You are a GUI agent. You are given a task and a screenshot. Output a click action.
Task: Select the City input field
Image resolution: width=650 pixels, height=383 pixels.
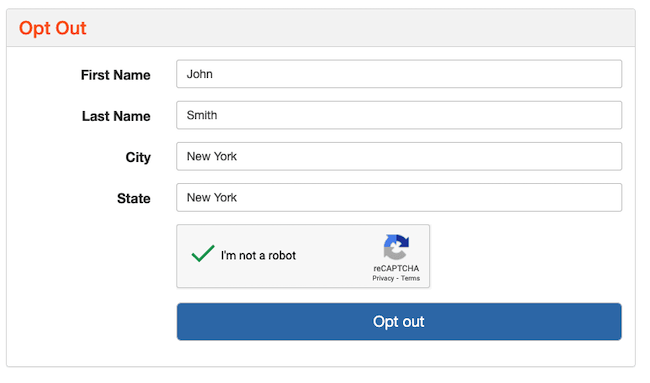(399, 156)
